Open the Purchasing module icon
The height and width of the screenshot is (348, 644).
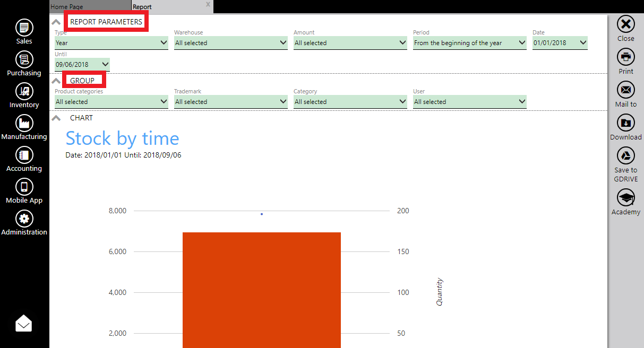(x=24, y=59)
